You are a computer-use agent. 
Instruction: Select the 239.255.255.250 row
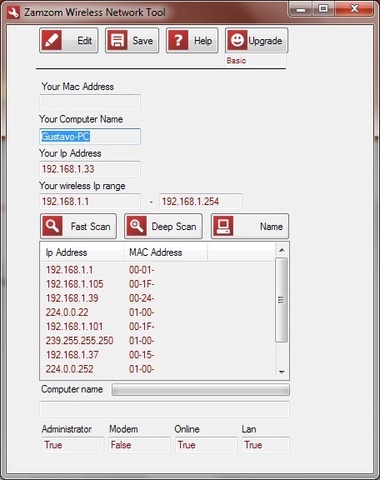(x=158, y=341)
